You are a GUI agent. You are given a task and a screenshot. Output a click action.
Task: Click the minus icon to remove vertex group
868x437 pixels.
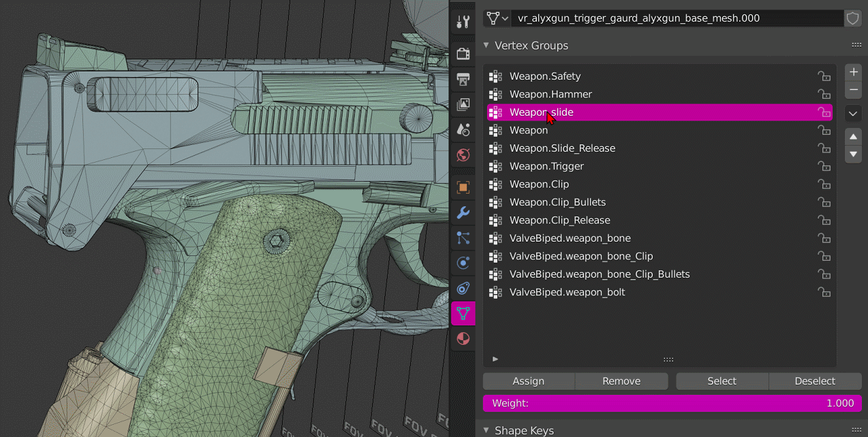853,90
